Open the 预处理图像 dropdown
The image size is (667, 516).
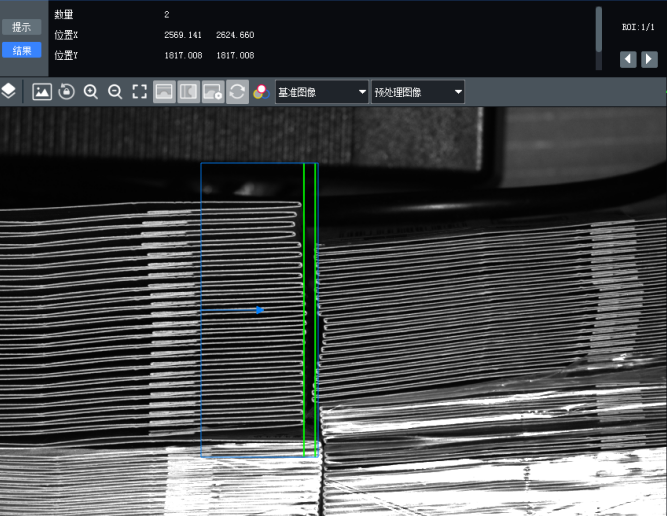pos(418,92)
